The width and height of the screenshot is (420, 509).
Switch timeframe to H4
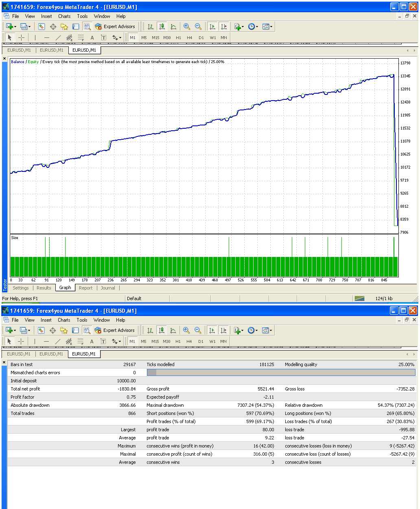[189, 37]
